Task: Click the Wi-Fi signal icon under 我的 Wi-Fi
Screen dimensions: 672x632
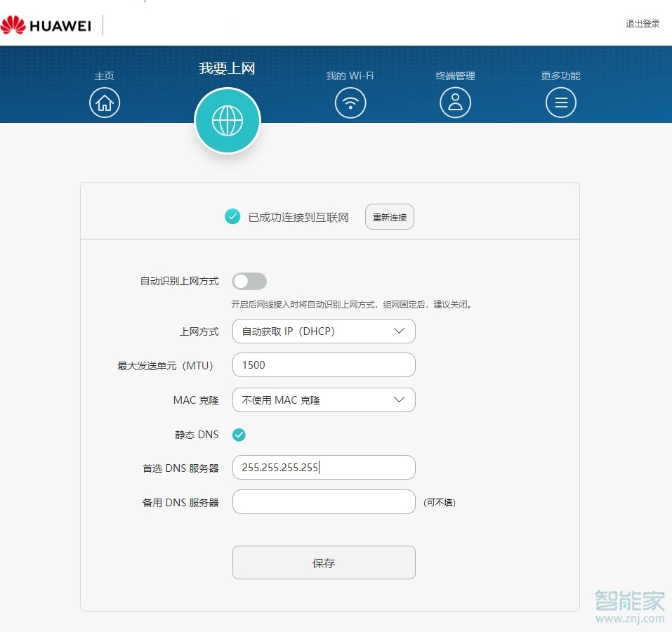Action: click(350, 103)
